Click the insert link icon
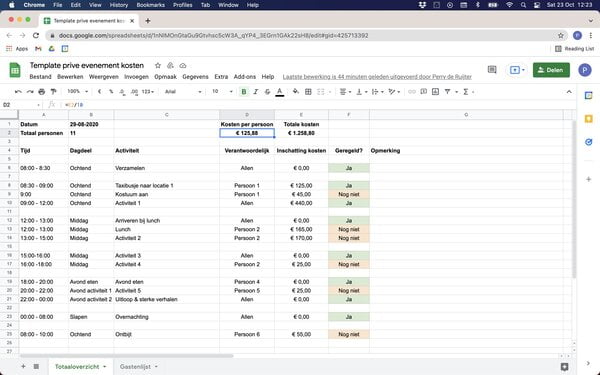 pyautogui.click(x=412, y=92)
